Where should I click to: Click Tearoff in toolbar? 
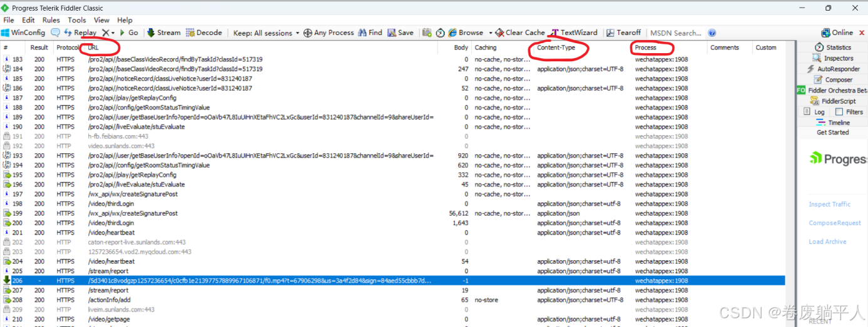tap(623, 33)
